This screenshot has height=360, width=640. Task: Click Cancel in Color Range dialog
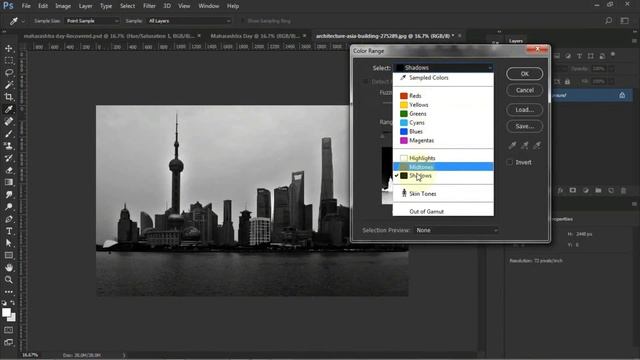click(525, 90)
